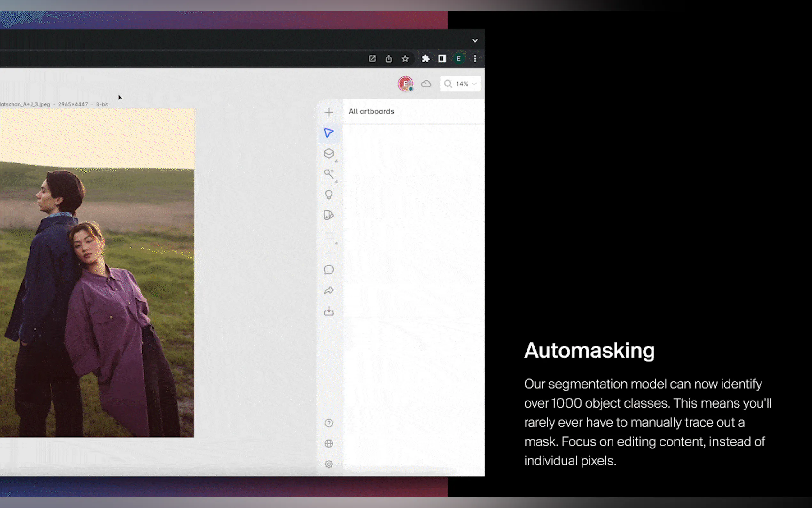
Task: Select the 3D cube layers tool
Action: [x=329, y=154]
